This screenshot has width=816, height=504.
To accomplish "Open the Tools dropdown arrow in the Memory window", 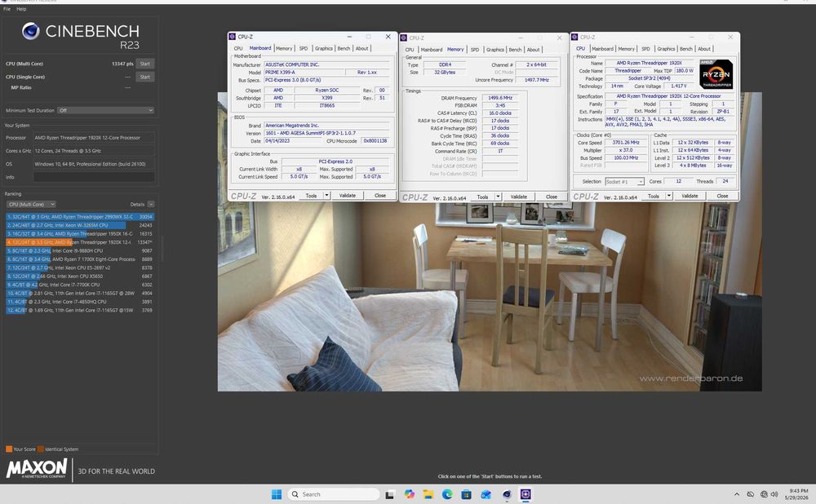I will coord(498,197).
